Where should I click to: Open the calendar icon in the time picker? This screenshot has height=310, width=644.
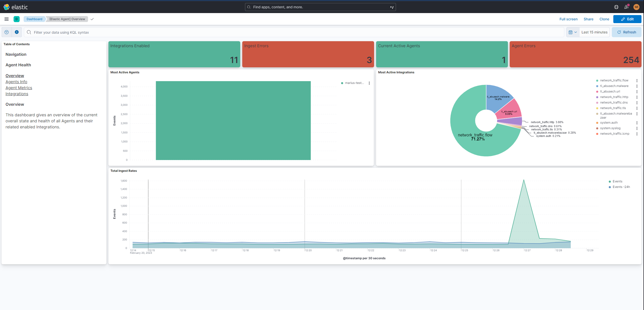571,32
